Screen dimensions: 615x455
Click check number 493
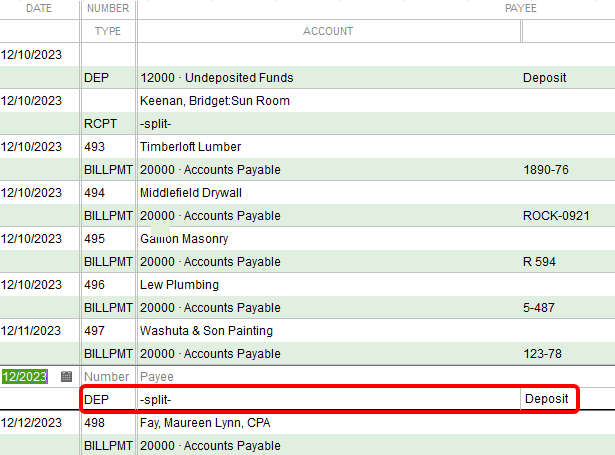pyautogui.click(x=95, y=147)
